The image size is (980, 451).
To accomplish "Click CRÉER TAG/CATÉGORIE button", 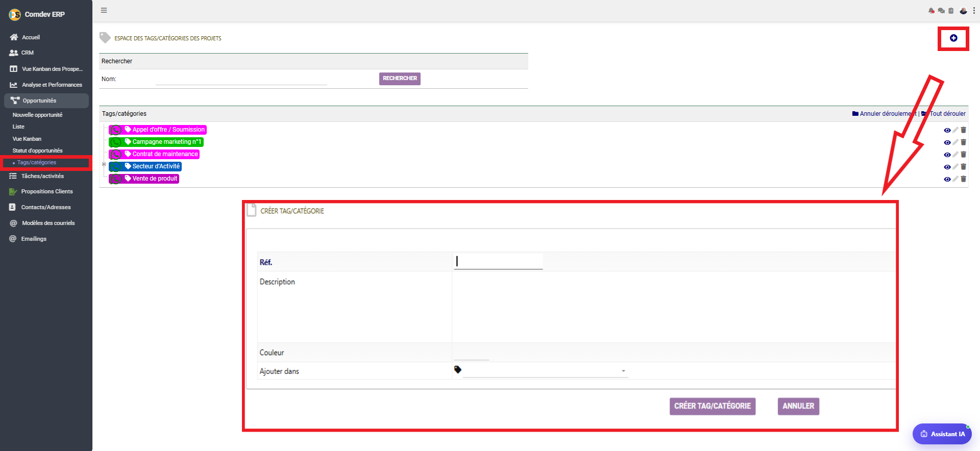I will [713, 406].
